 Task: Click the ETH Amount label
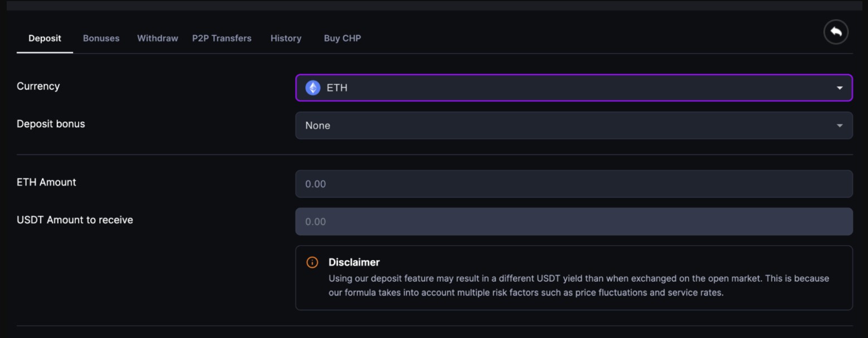tap(46, 182)
